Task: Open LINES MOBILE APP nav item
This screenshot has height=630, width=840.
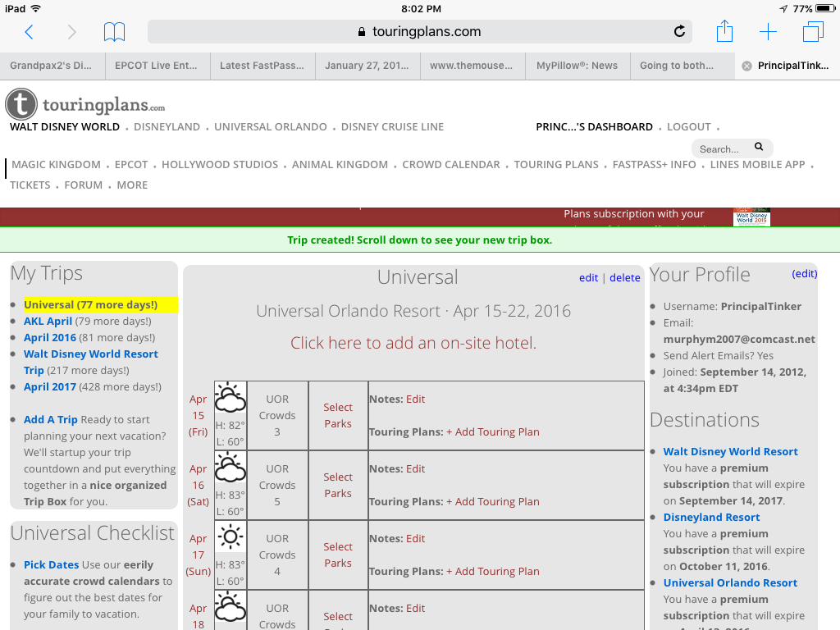Action: (x=757, y=164)
